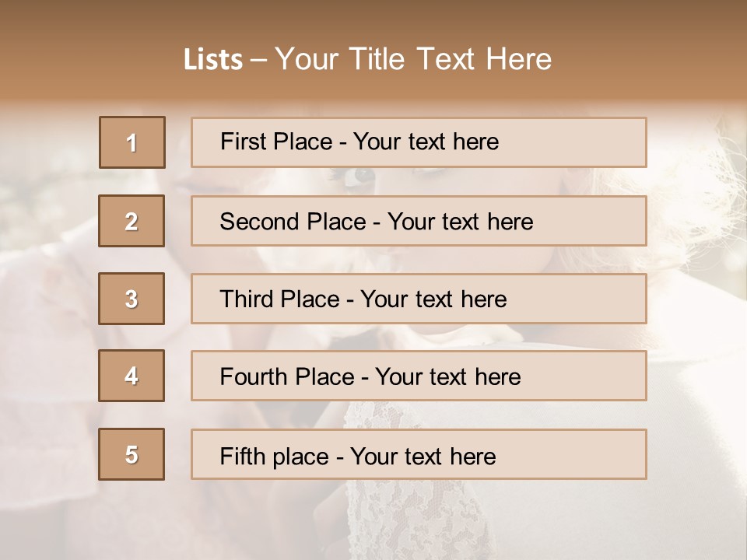The width and height of the screenshot is (747, 560).
Task: Click the word 'Third' in the list
Action: click(245, 299)
